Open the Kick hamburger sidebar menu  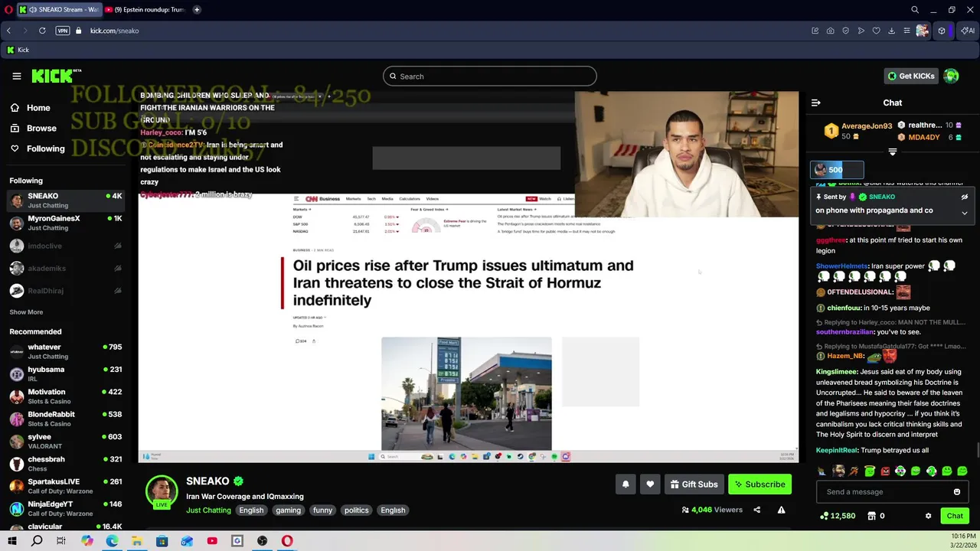point(16,76)
